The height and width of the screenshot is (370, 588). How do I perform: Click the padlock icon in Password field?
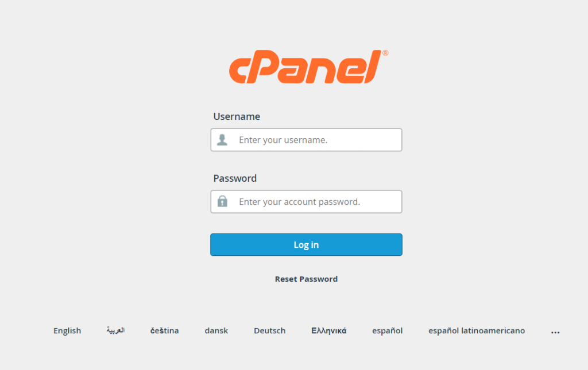click(222, 201)
